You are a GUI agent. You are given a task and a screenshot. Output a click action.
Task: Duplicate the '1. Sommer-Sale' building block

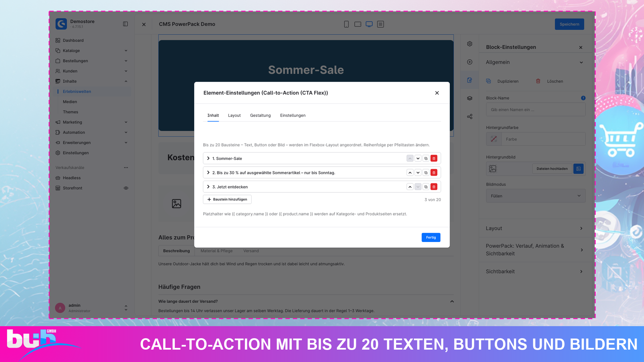click(x=426, y=159)
